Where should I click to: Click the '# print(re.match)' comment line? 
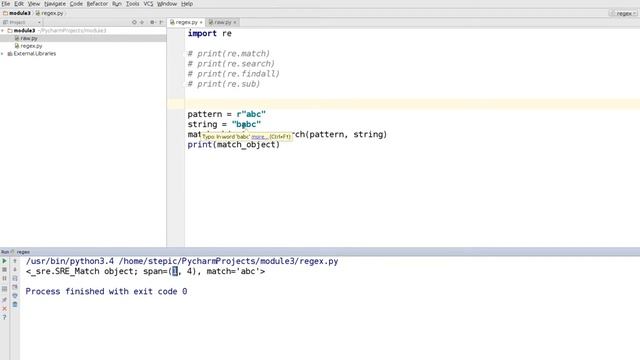click(x=229, y=53)
